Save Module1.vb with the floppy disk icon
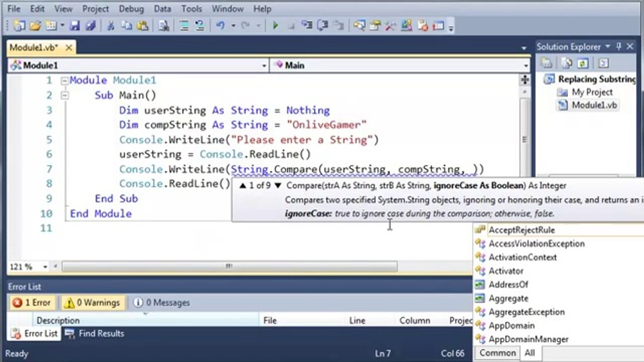The image size is (644, 362). (75, 26)
